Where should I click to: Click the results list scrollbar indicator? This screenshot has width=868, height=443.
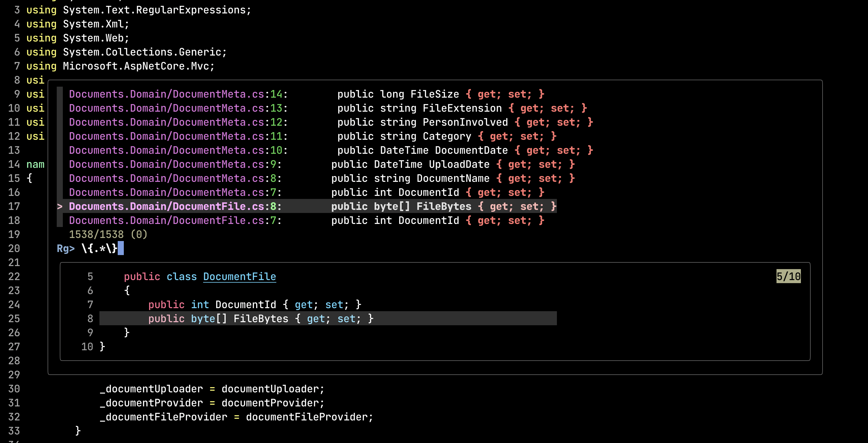click(x=60, y=157)
